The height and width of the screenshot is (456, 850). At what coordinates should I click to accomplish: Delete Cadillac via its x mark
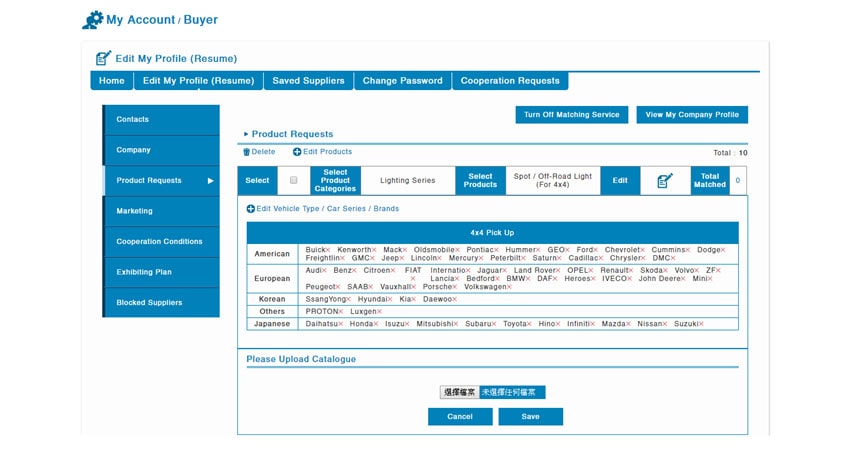[x=601, y=259]
